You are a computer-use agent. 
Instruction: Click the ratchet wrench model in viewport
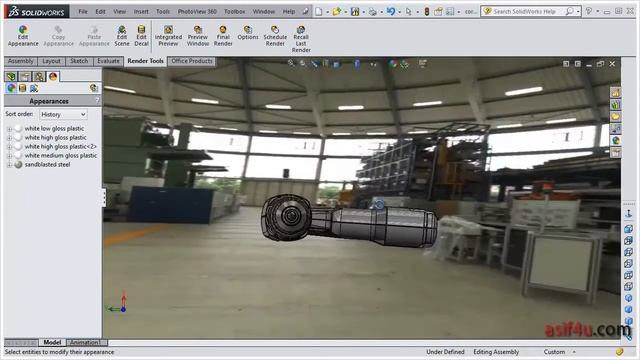[x=349, y=222]
